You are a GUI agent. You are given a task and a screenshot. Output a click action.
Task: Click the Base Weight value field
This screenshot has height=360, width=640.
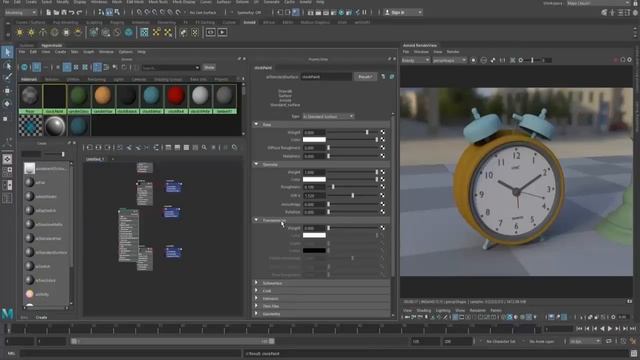pos(314,132)
